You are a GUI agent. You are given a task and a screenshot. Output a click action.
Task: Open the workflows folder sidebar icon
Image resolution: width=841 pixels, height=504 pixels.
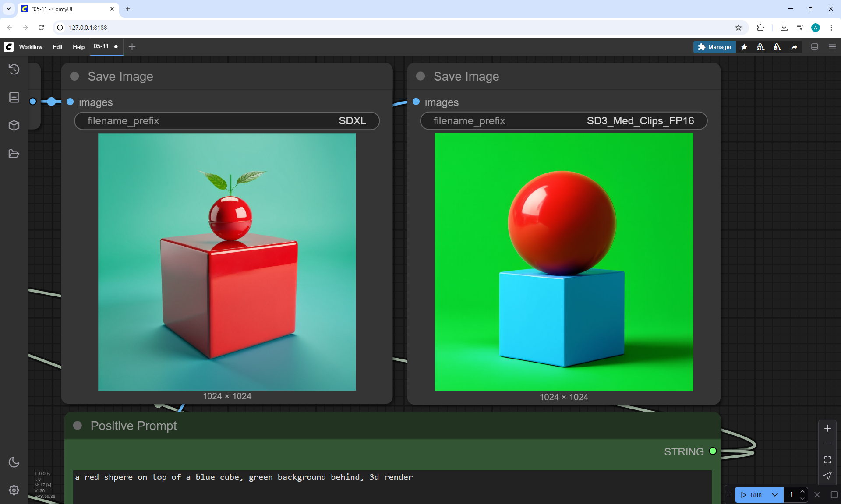tap(14, 154)
